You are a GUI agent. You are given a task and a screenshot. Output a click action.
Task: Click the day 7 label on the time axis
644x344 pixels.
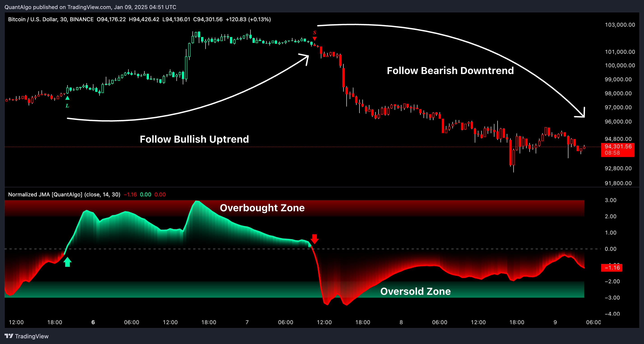pyautogui.click(x=247, y=322)
